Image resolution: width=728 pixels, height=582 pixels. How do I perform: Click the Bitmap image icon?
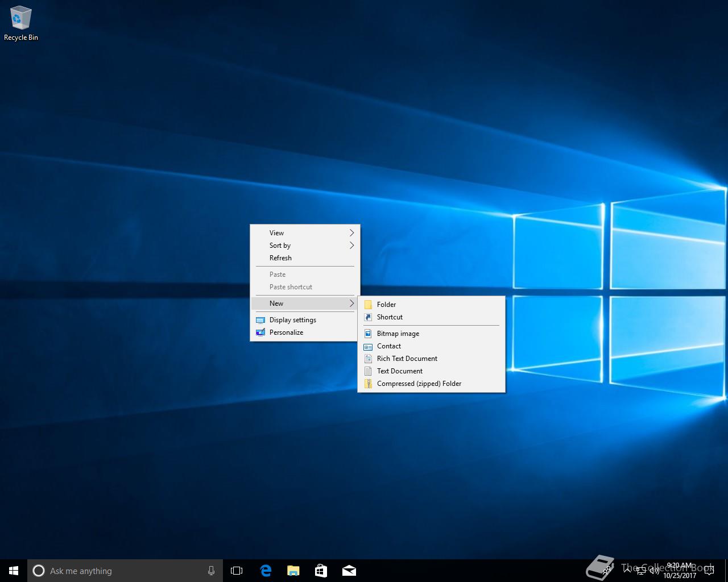[368, 334]
